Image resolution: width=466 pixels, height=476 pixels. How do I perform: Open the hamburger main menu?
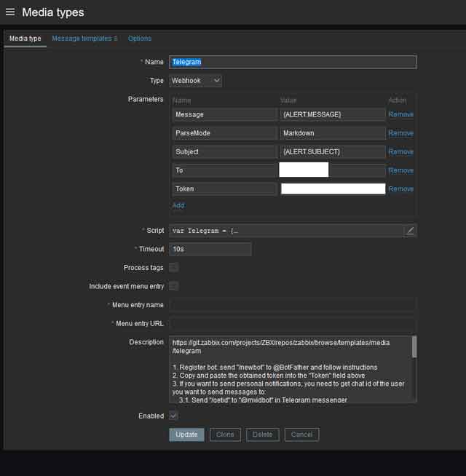click(10, 12)
